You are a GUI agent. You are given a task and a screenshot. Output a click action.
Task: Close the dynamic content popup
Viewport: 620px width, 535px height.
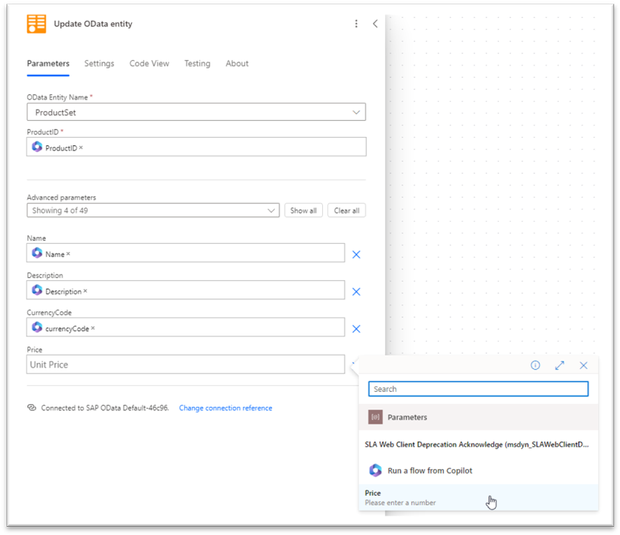click(x=584, y=365)
